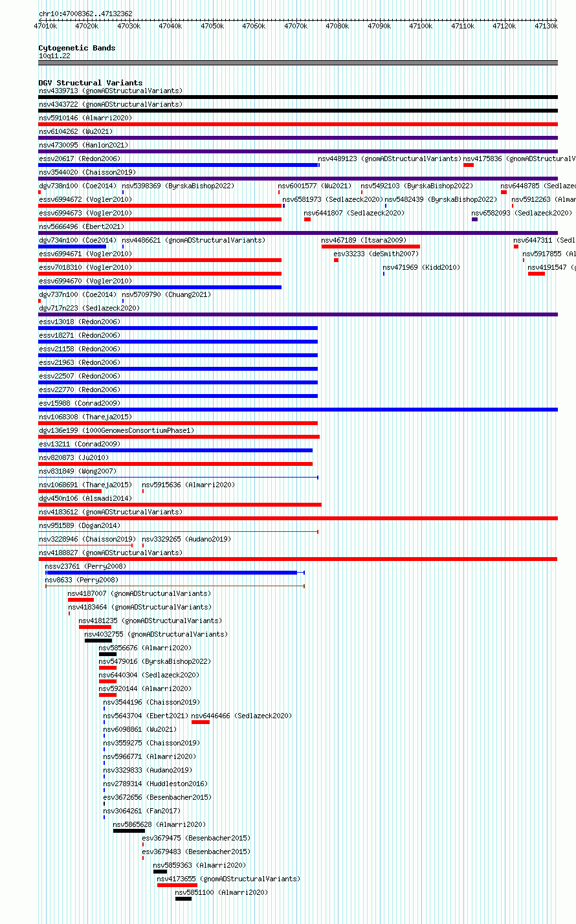The height and width of the screenshot is (924, 576).
Task: Click the red bar under nsv4173655
Action: pyautogui.click(x=177, y=885)
